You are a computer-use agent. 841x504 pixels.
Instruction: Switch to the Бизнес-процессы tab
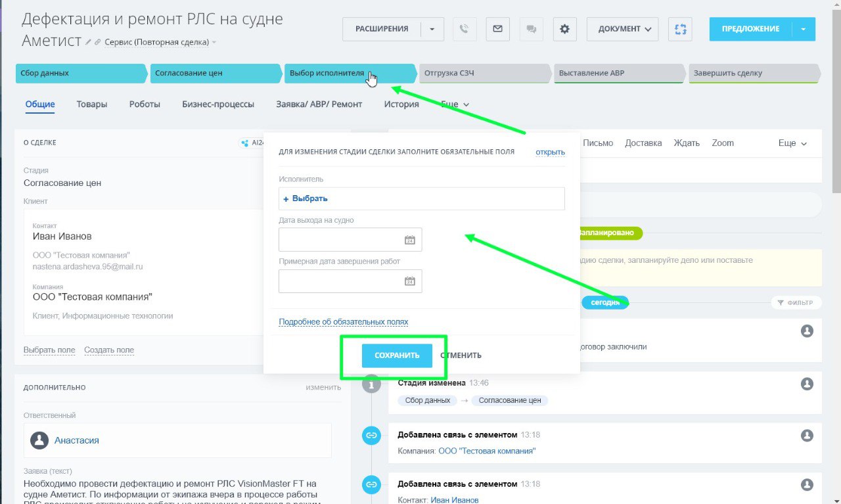(x=218, y=104)
